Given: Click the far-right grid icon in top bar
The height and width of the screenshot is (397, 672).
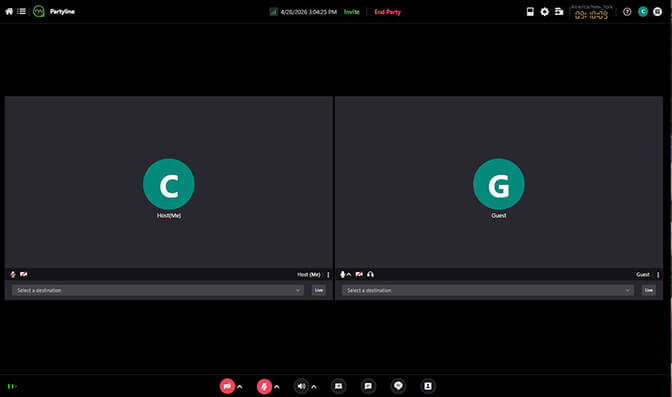Looking at the screenshot, I should coord(657,12).
